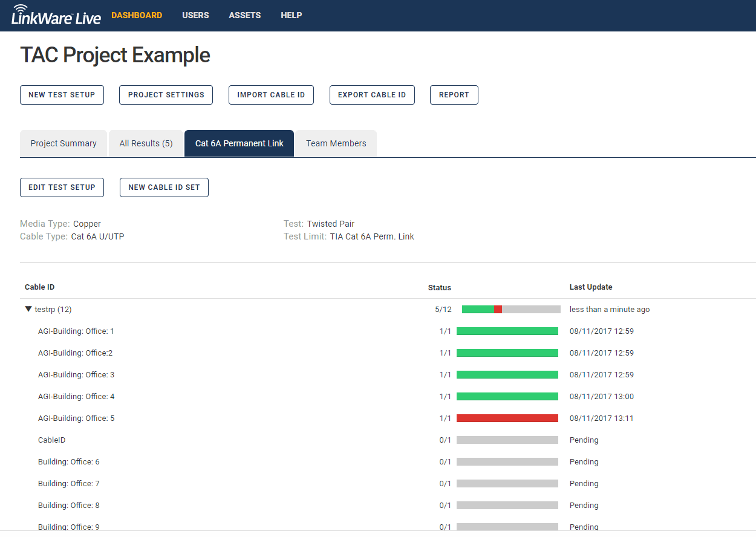
Task: Generate a REPORT
Action: 454,95
